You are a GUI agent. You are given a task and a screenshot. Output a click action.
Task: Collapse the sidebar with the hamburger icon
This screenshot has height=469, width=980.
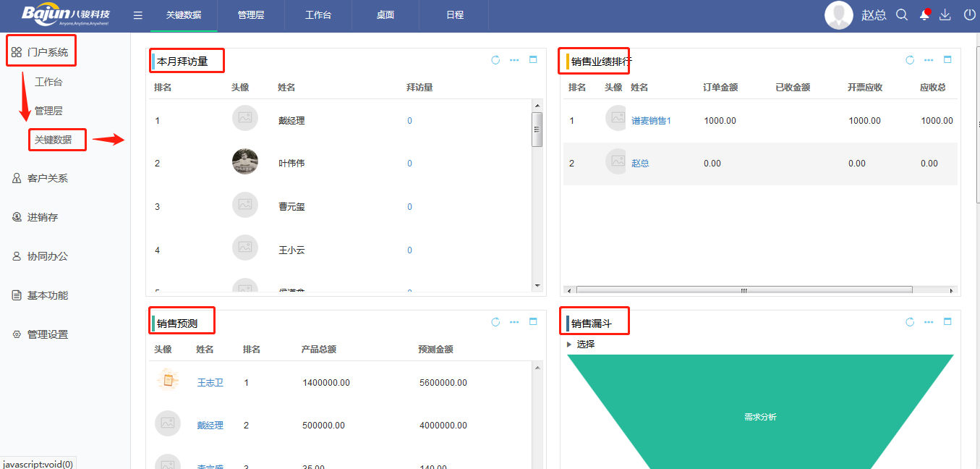tap(137, 14)
